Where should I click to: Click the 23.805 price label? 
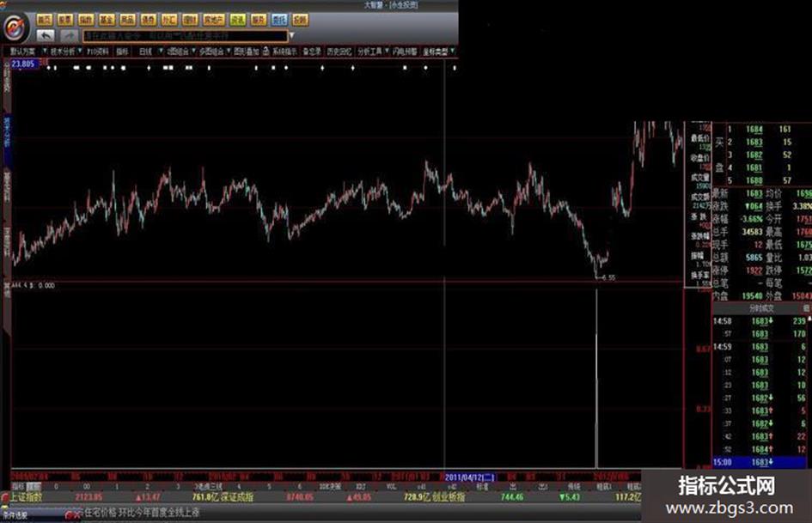pos(23,64)
